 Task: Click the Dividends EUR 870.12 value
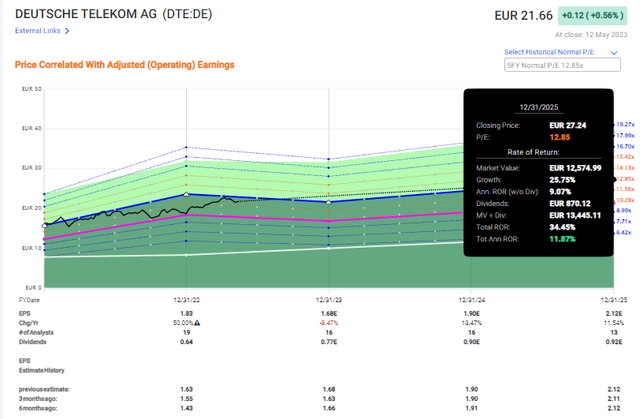570,203
